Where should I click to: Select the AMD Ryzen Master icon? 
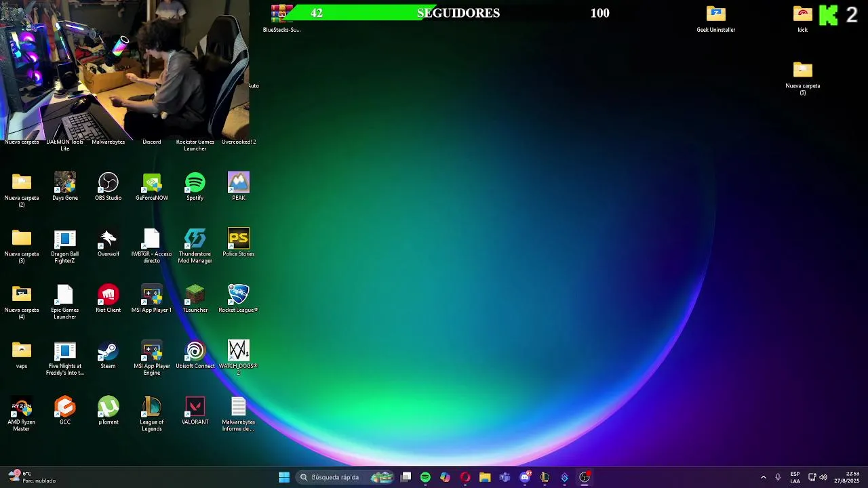click(22, 415)
